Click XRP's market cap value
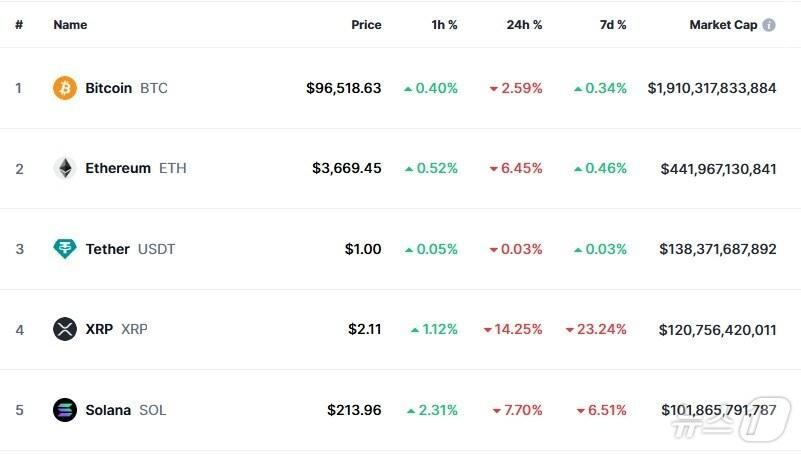The height and width of the screenshot is (454, 801). click(x=717, y=329)
